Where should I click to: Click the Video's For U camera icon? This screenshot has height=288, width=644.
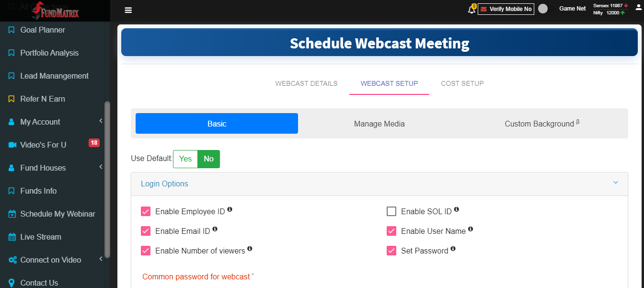coord(12,145)
